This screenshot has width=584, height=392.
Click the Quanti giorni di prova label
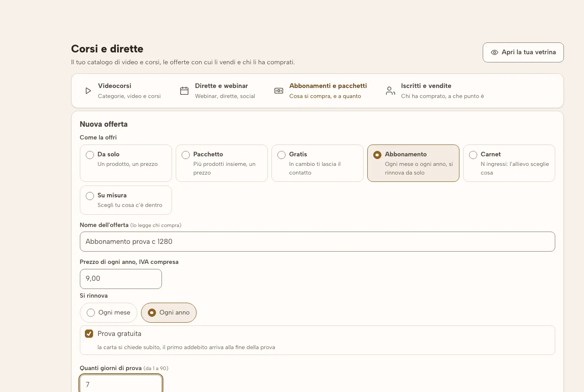click(111, 368)
